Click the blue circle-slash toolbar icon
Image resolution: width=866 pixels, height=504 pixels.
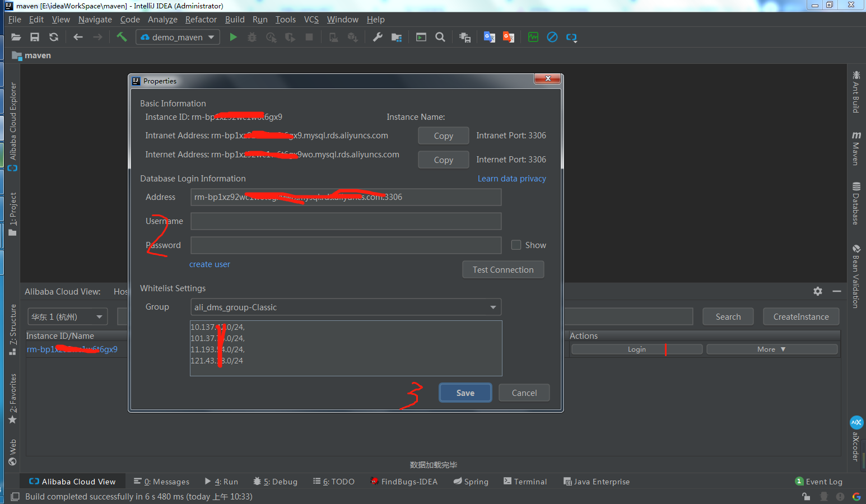pyautogui.click(x=552, y=37)
